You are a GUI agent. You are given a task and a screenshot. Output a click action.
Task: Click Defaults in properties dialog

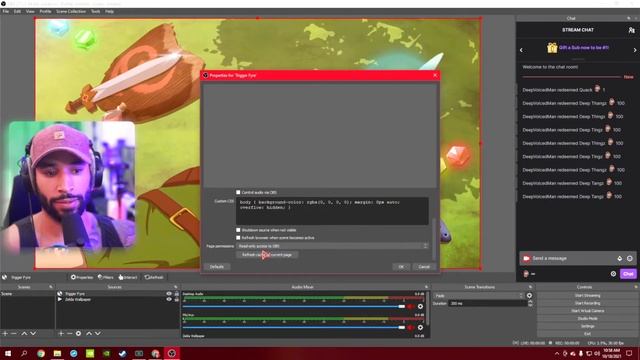tap(217, 267)
